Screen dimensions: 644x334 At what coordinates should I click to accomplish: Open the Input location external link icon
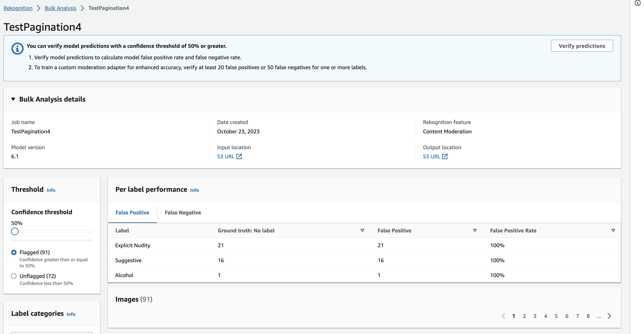pyautogui.click(x=239, y=156)
